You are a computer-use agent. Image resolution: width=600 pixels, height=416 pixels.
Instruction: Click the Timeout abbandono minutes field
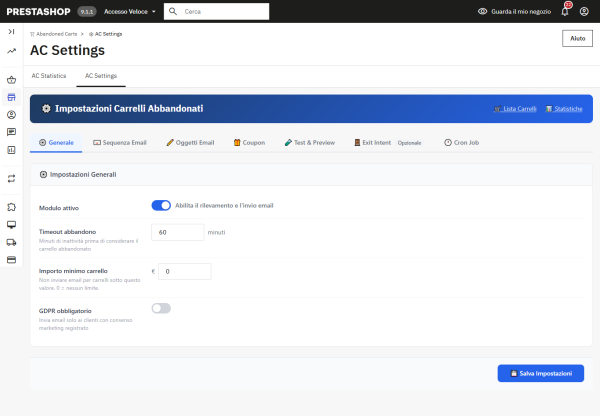pyautogui.click(x=178, y=232)
